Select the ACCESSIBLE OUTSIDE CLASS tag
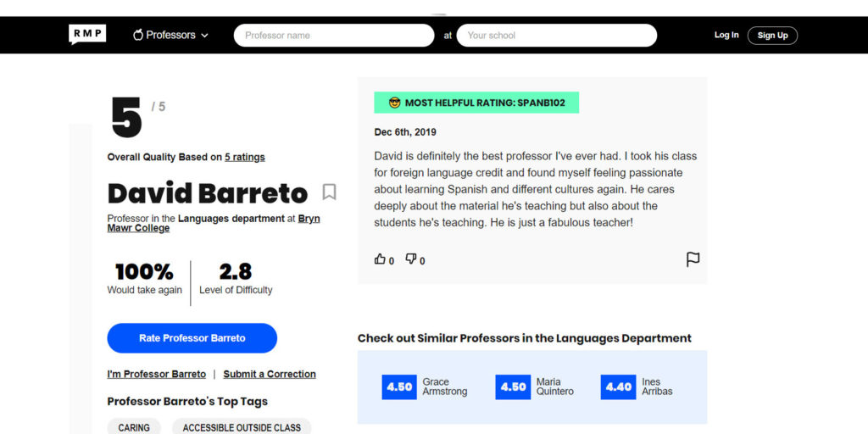Image resolution: width=868 pixels, height=434 pixels. pyautogui.click(x=242, y=427)
